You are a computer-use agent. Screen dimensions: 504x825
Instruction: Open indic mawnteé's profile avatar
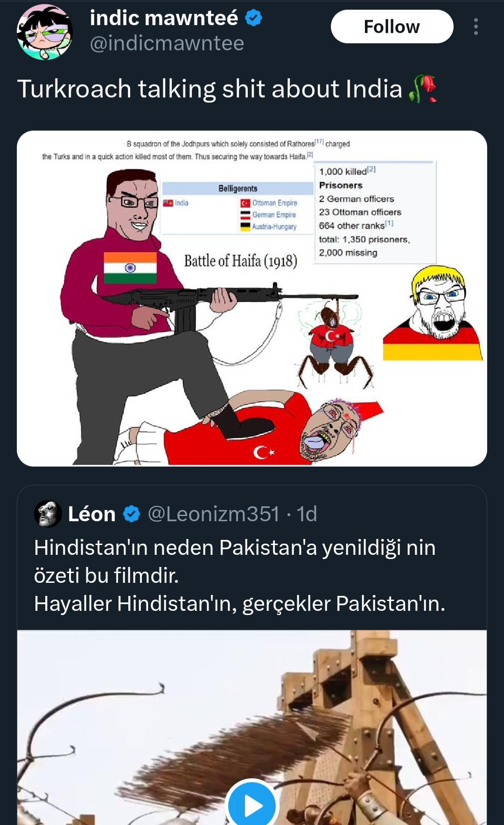click(x=45, y=32)
